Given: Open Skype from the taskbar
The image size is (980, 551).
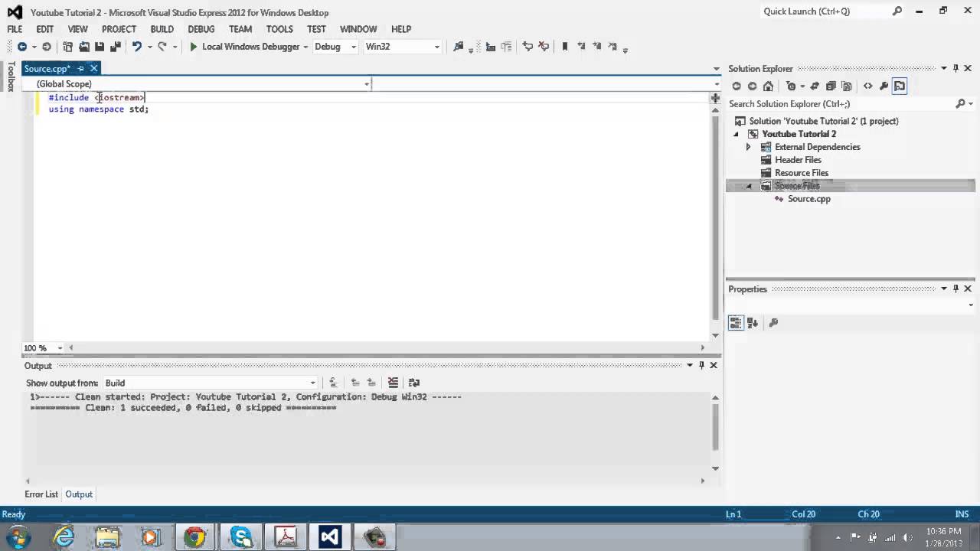Looking at the screenshot, I should pyautogui.click(x=241, y=537).
